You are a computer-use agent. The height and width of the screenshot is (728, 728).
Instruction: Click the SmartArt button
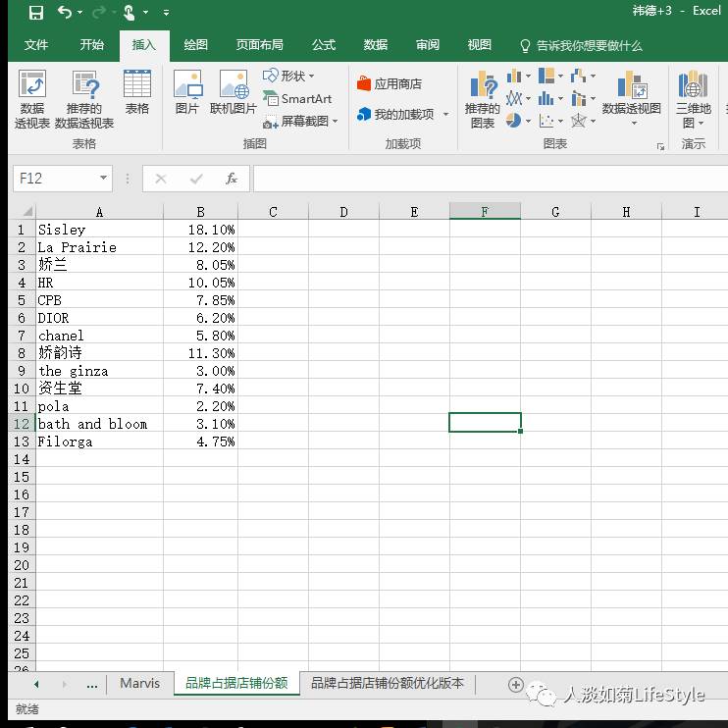[297, 99]
